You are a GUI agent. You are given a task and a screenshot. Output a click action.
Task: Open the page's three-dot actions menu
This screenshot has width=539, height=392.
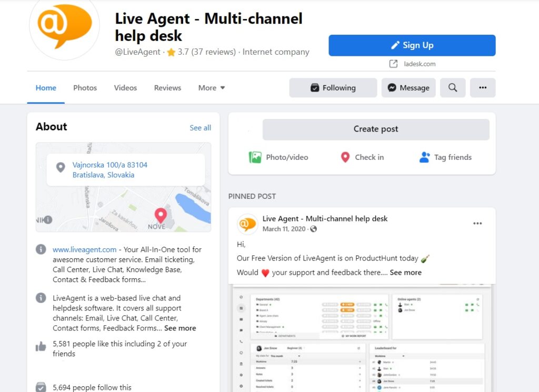click(483, 87)
